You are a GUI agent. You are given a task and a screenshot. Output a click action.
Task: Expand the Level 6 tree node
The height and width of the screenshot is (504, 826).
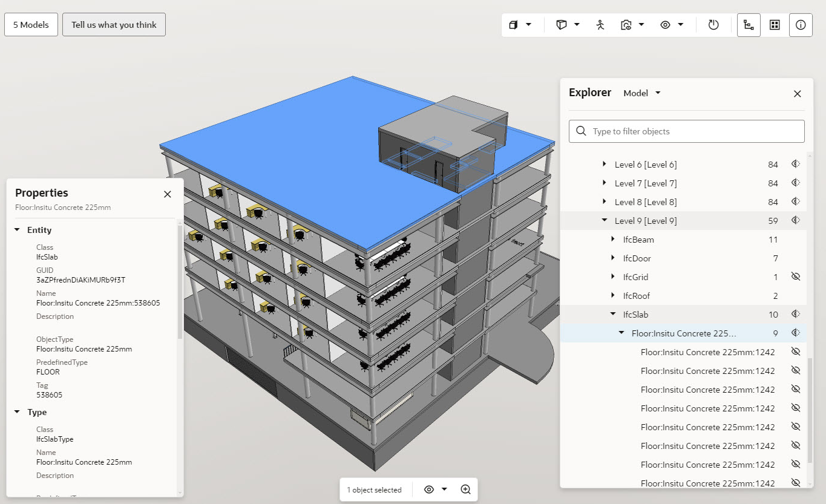[x=604, y=165]
